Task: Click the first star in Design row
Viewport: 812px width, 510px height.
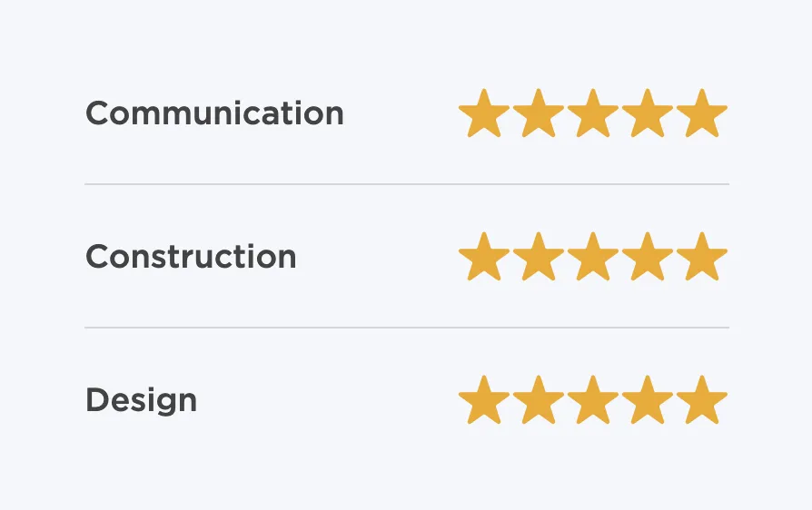Action: (484, 400)
